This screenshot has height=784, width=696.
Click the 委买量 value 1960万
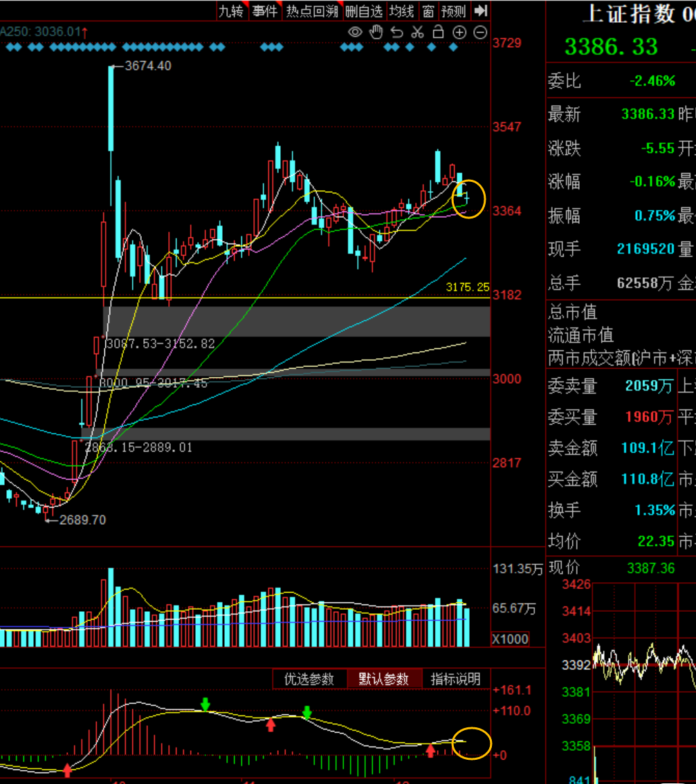(649, 416)
